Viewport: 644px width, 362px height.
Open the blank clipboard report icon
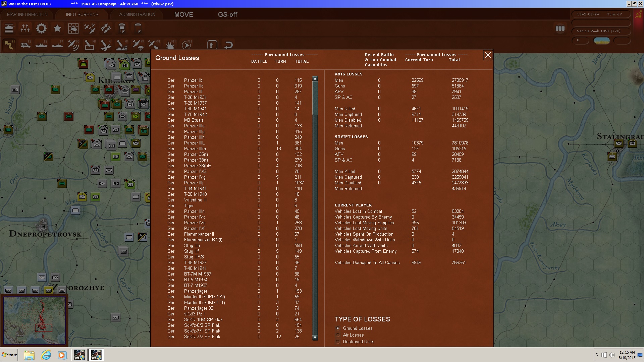click(x=138, y=28)
